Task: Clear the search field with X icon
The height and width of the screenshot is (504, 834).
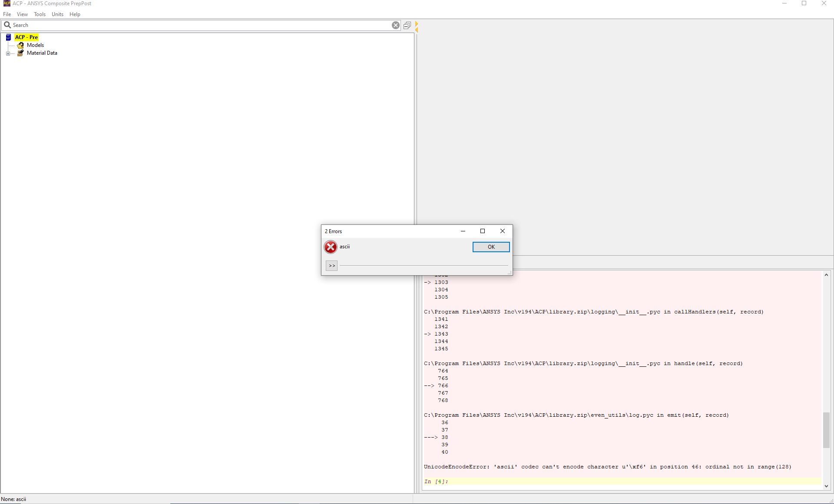Action: click(396, 25)
